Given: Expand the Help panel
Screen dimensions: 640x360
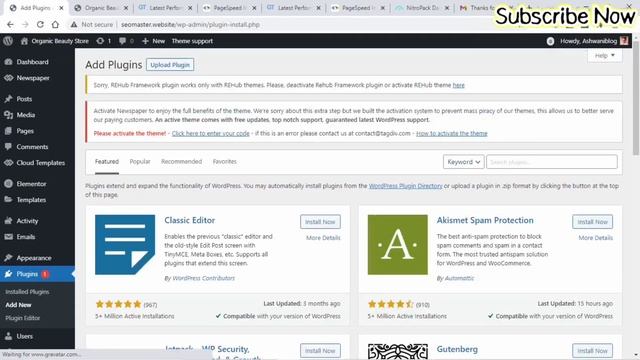Looking at the screenshot, I should (604, 56).
